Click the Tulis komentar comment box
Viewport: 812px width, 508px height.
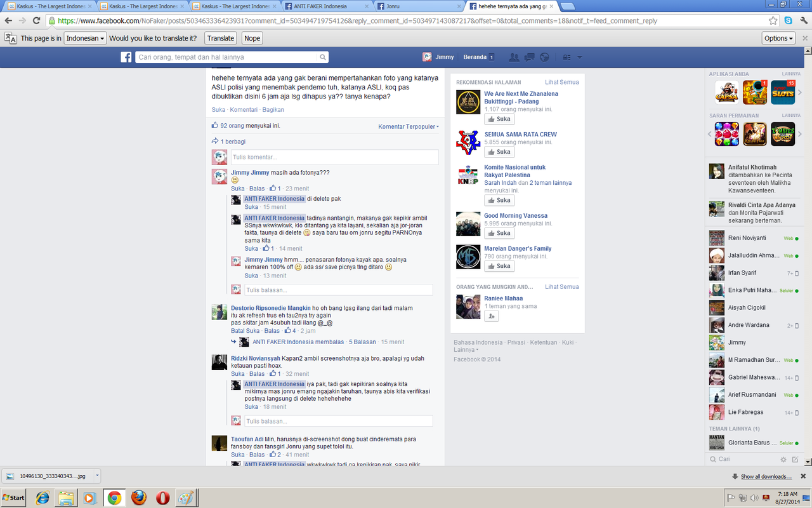(334, 157)
